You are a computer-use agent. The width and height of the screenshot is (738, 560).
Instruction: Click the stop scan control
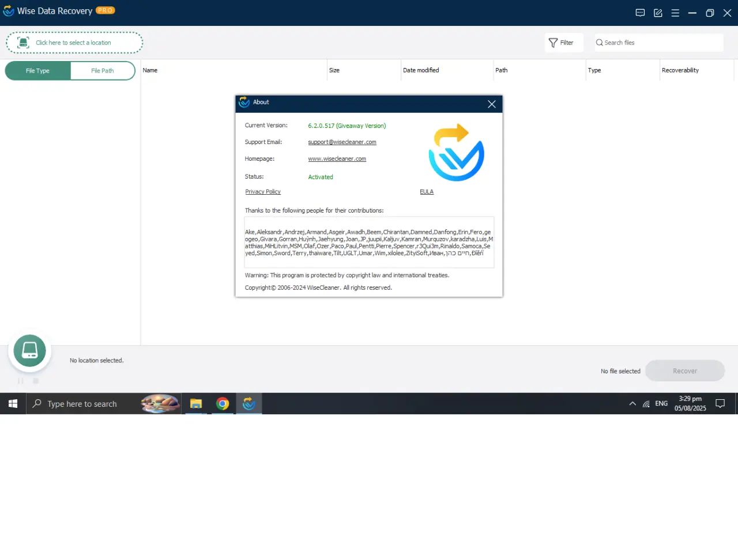[x=36, y=381]
